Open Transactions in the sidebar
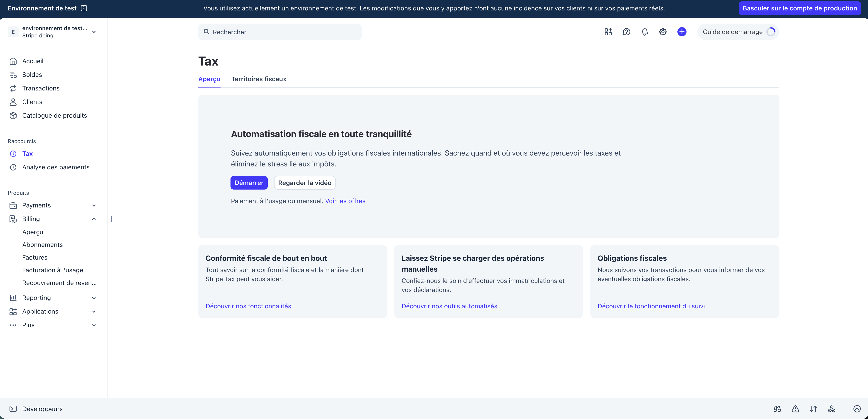868x419 pixels. click(x=41, y=88)
